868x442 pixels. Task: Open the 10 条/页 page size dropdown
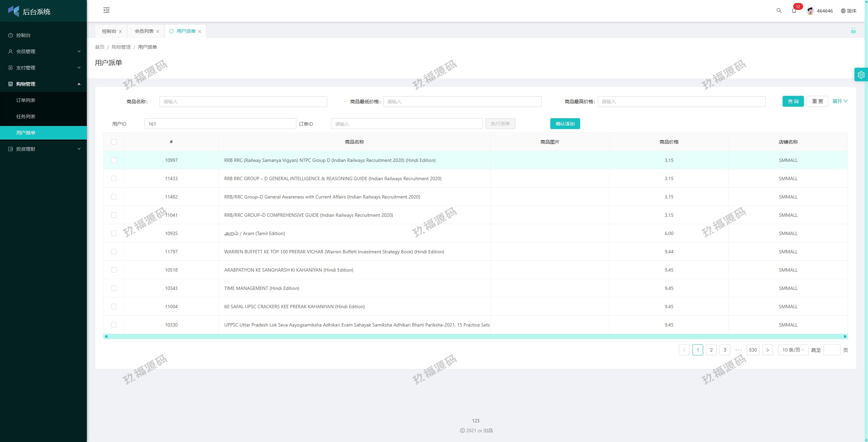793,350
